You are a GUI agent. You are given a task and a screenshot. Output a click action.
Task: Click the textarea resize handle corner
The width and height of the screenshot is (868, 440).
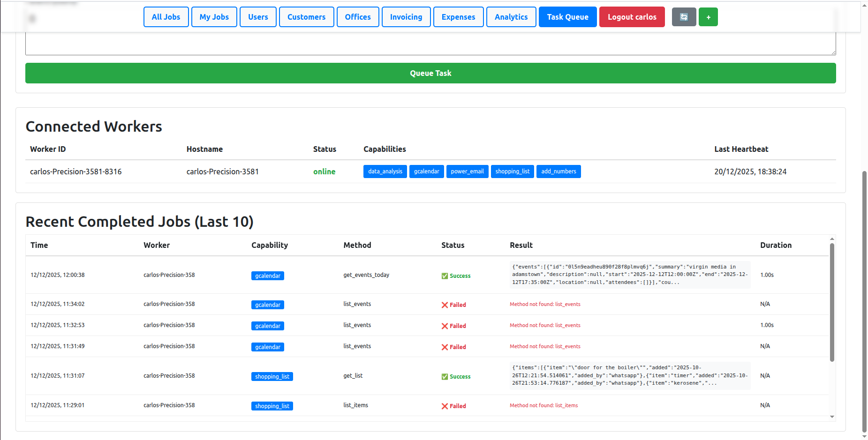pyautogui.click(x=833, y=52)
